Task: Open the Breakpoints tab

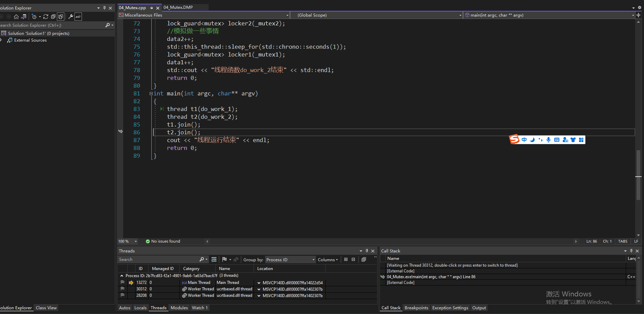Action: (416, 308)
